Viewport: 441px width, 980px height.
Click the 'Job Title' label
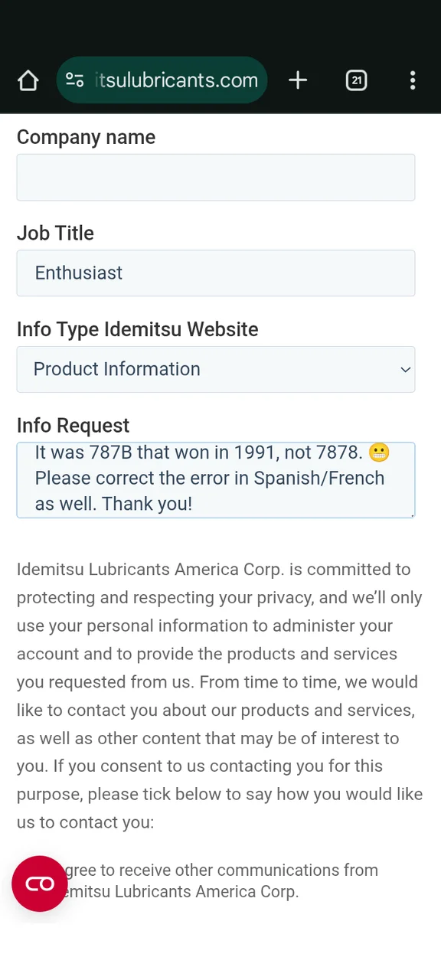pos(55,234)
